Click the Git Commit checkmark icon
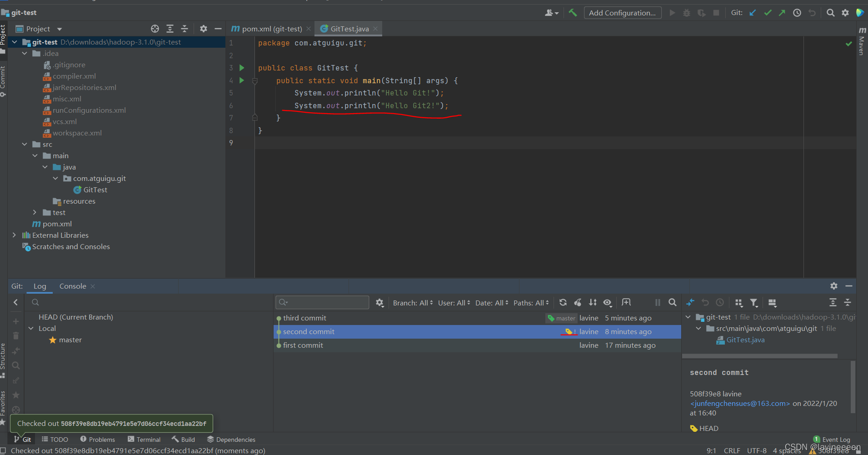 point(768,13)
